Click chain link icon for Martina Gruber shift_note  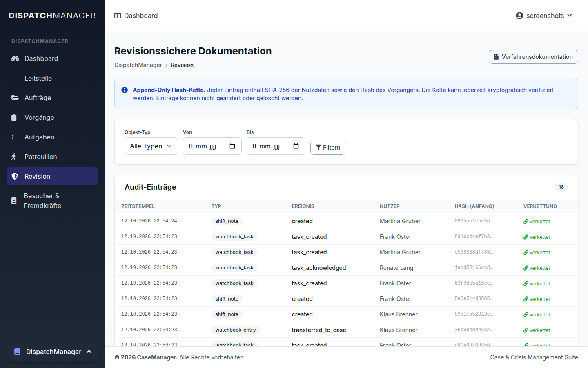tap(526, 221)
